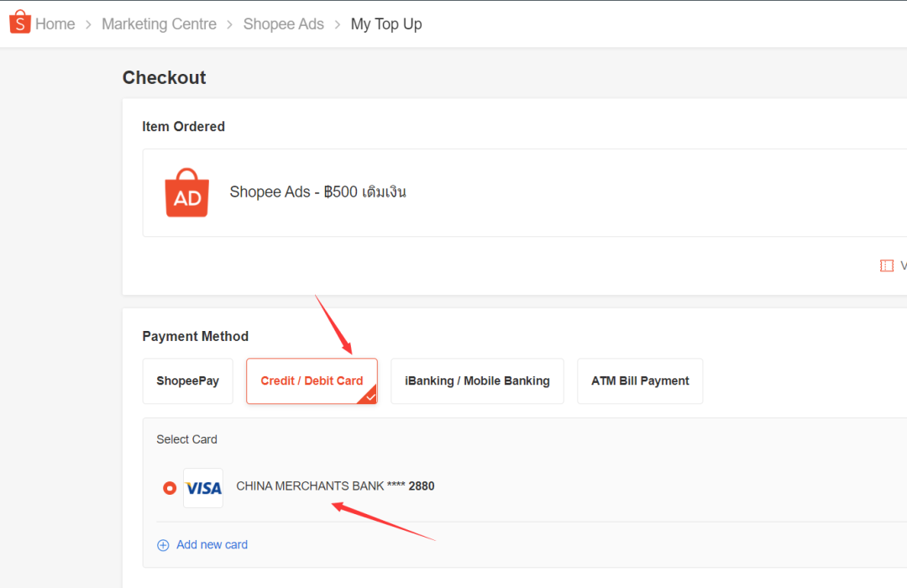Click the CHINA MERCHANTS BANK **** 2880 text
The width and height of the screenshot is (907, 588).
click(335, 486)
